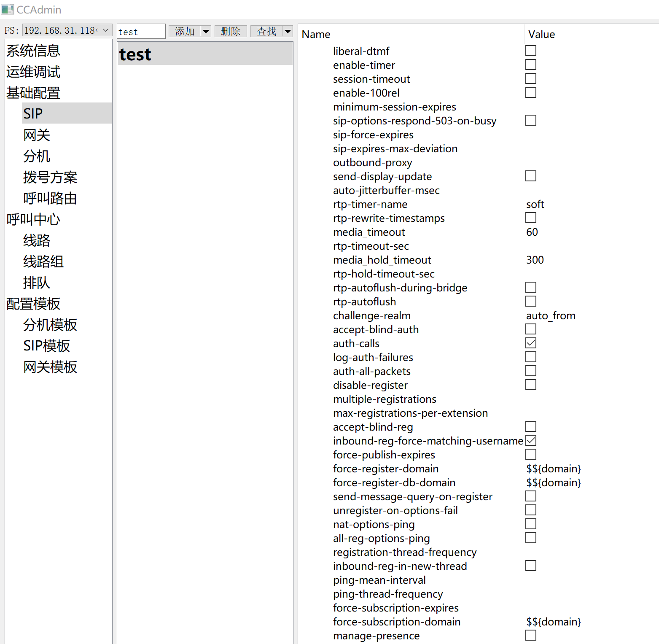Open the FS server address combo box
Image resolution: width=659 pixels, height=644 pixels.
pyautogui.click(x=67, y=30)
